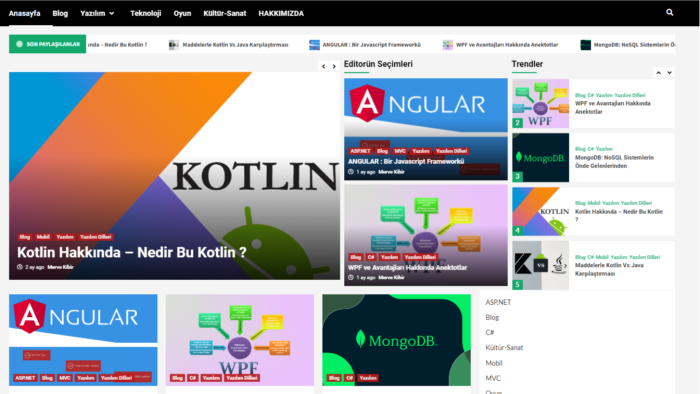Click C# tag on WPF editor card

click(371, 257)
